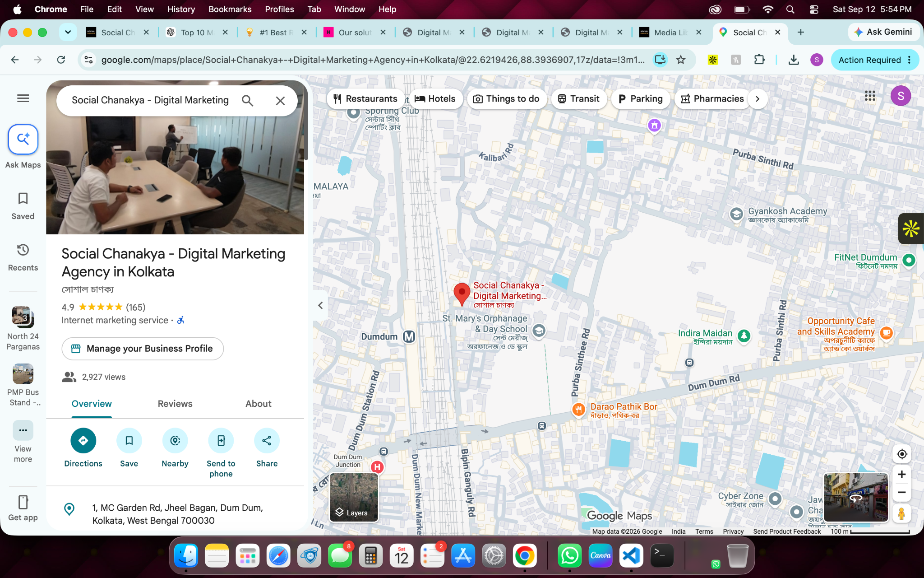The height and width of the screenshot is (578, 924).
Task: Open Send Product Feedback link
Action: pos(787,531)
